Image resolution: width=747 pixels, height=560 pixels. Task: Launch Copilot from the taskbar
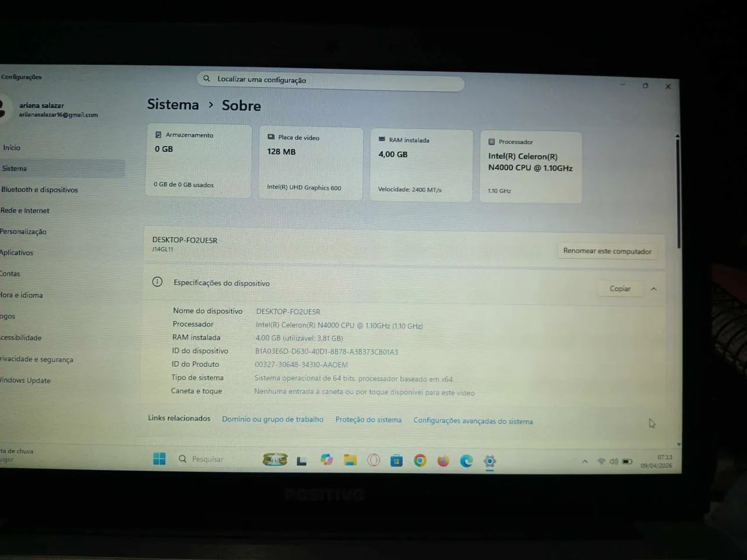[327, 460]
